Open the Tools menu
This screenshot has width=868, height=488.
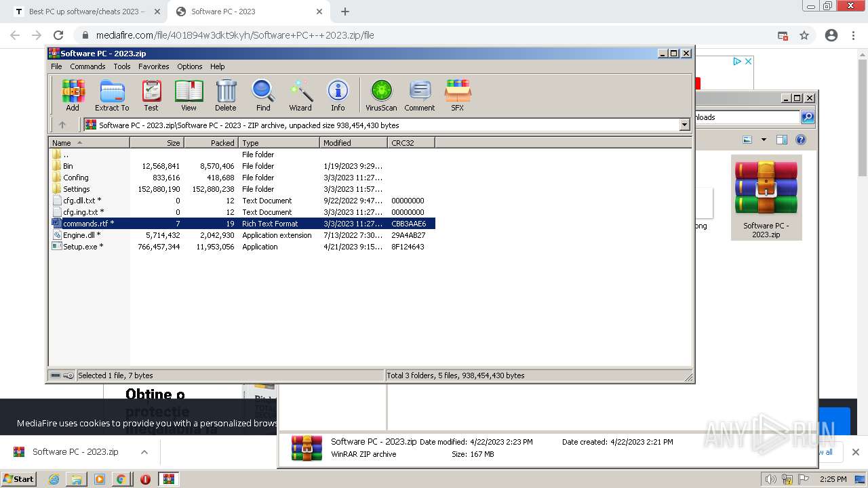click(x=122, y=66)
